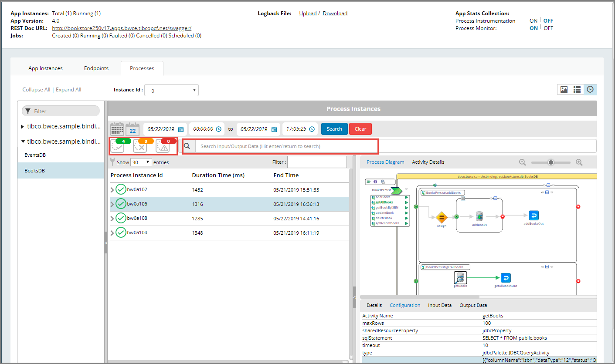Turn Process Monitor OFF
This screenshot has width=615, height=364.
(x=548, y=28)
